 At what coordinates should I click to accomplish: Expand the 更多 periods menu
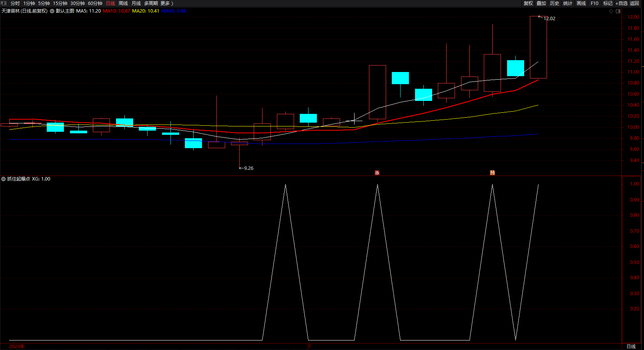click(167, 3)
